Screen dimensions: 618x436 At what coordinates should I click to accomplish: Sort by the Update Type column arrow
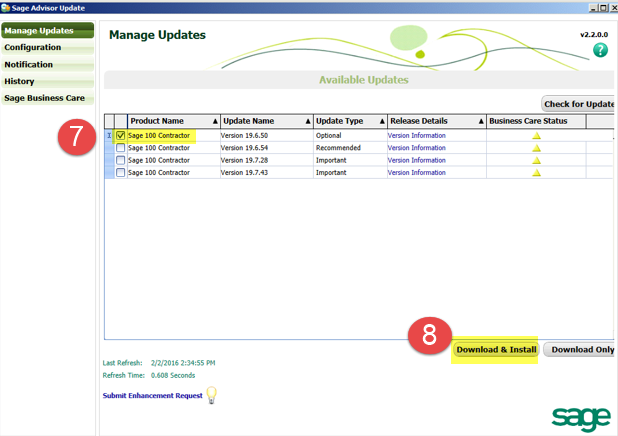pyautogui.click(x=382, y=121)
